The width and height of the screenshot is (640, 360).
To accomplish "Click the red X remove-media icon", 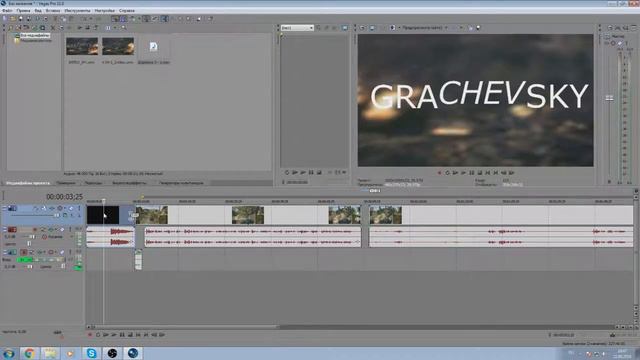I will click(52, 28).
